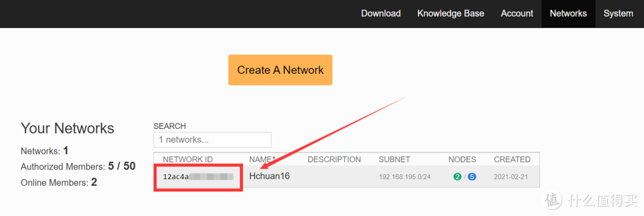Sort by the CREATED column header
Viewport: 644px width, 216px height.
512,159
